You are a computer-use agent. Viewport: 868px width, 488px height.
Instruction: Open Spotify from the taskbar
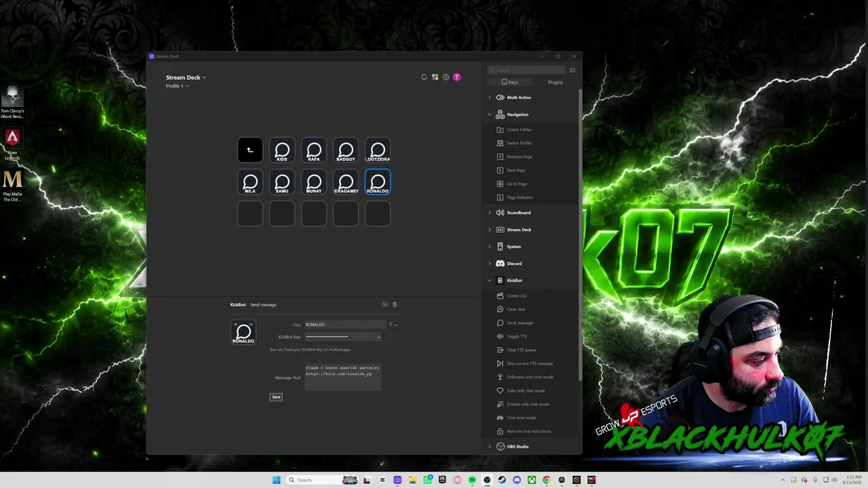pos(472,480)
